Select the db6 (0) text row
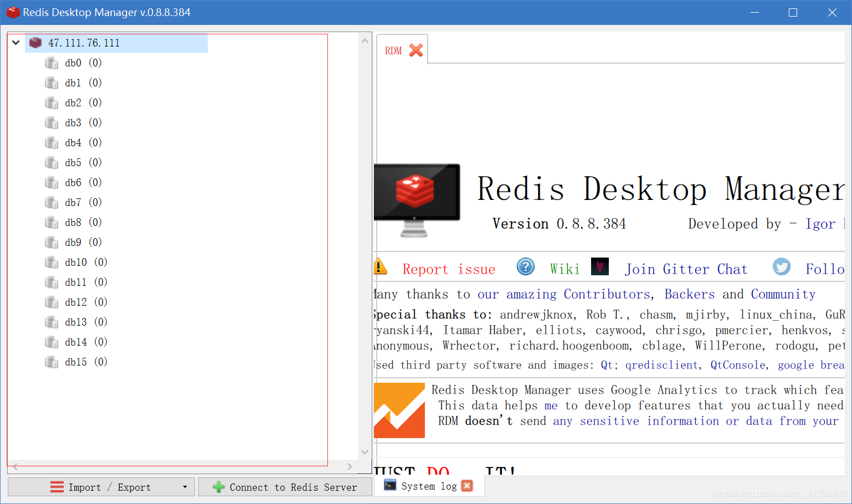The height and width of the screenshot is (504, 852). (84, 183)
